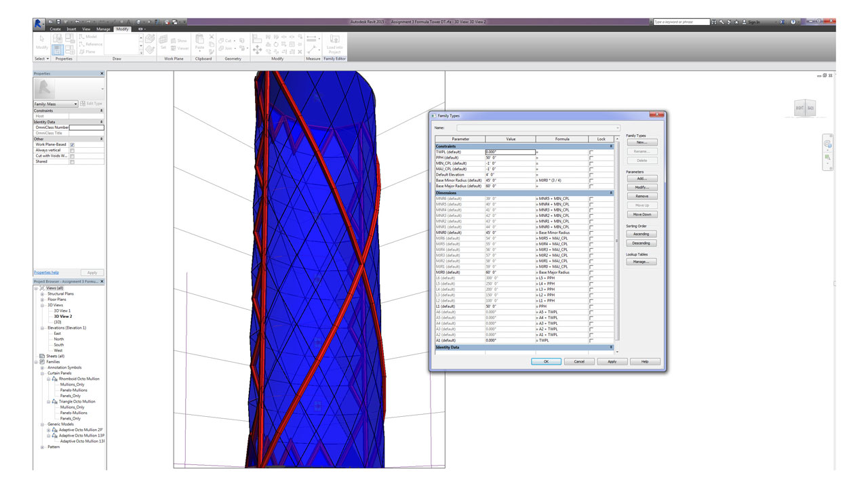Viewport: 868px width, 488px height.
Task: Click the Rhomboid Octo Mullion family icon
Action: tap(54, 379)
